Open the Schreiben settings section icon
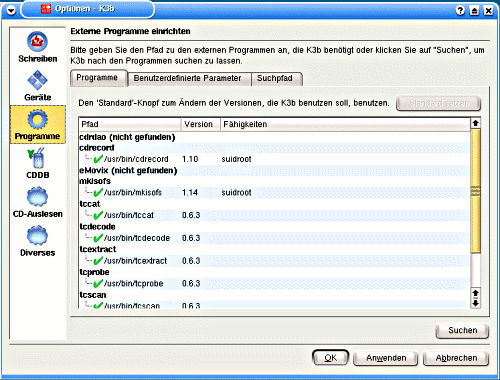Screen dimensions: 500x380 37,41
